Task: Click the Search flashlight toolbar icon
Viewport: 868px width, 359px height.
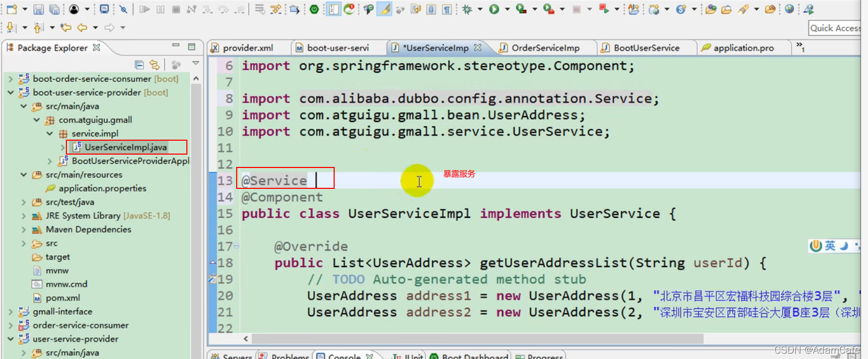Action: tap(743, 9)
